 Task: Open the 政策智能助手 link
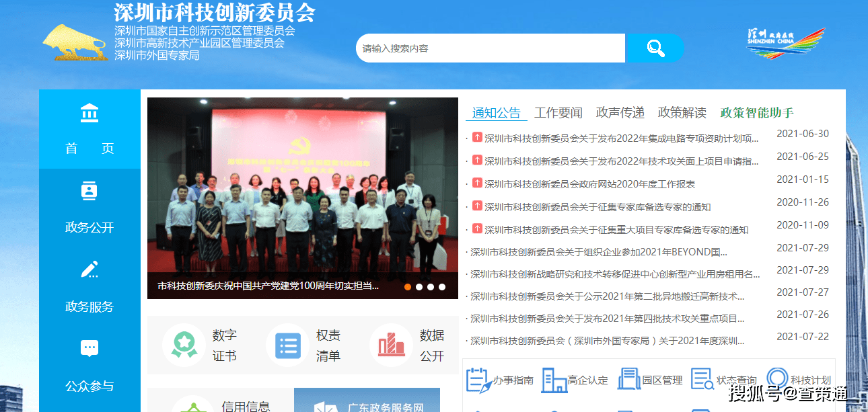click(x=756, y=112)
